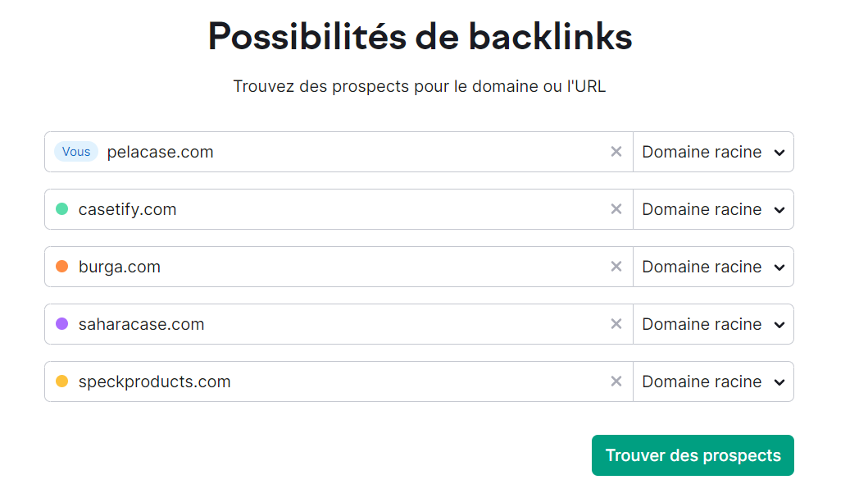Select the Vous badge on the first row
868x498 pixels.
75,152
